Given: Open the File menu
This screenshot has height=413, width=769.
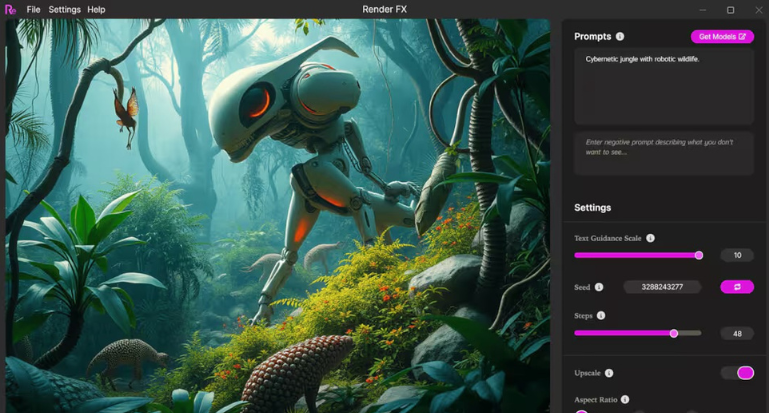Looking at the screenshot, I should pos(34,9).
